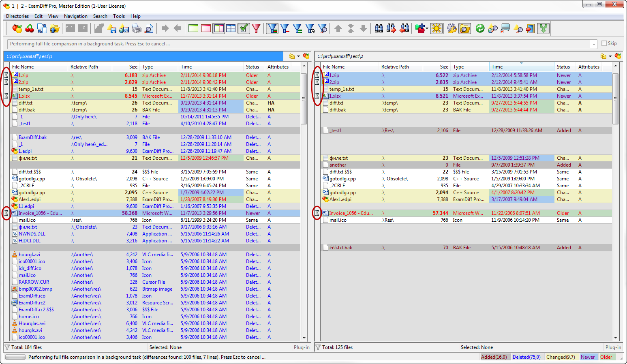This screenshot has height=364, width=627.
Task: Click the funnel with green lines icon
Action: (297, 28)
